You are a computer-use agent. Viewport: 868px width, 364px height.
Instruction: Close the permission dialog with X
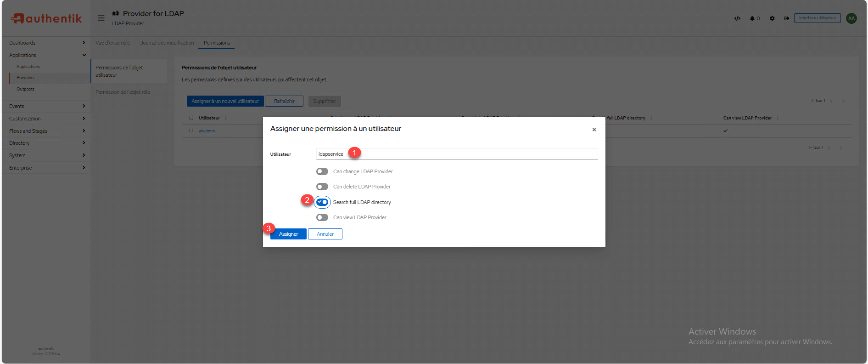tap(594, 130)
